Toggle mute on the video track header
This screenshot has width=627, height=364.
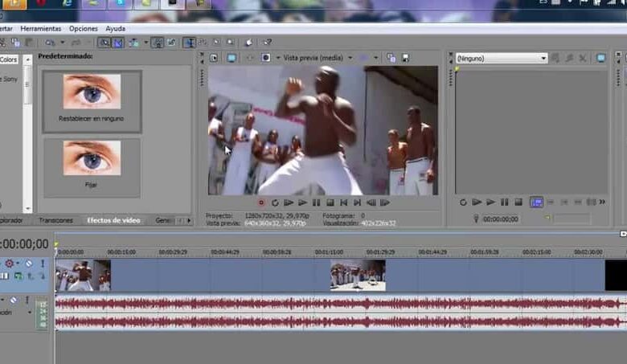click(29, 264)
